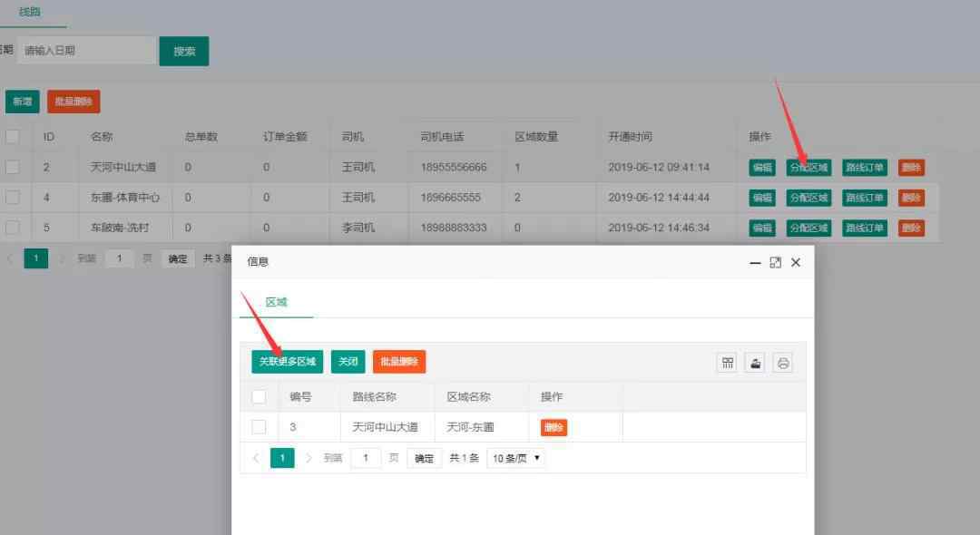Screen dimensions: 980x535
Task: Check the 东圃-体育中心 row checkbox
Action: pyautogui.click(x=12, y=198)
